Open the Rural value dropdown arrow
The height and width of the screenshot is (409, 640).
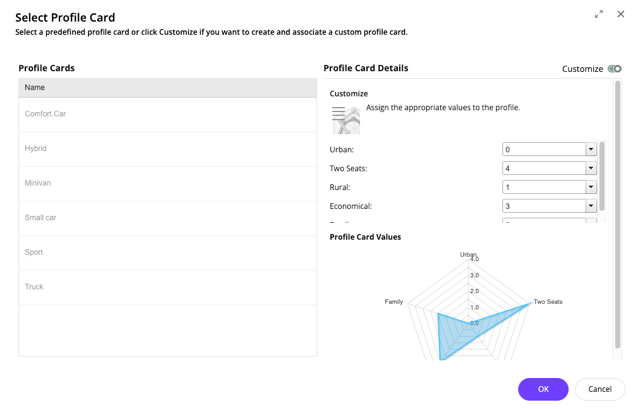591,187
